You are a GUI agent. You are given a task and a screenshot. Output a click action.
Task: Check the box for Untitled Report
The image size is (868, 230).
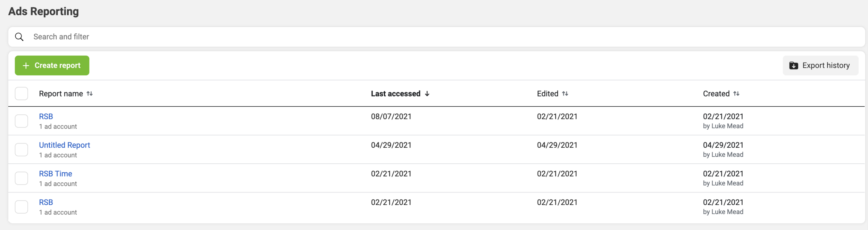22,150
